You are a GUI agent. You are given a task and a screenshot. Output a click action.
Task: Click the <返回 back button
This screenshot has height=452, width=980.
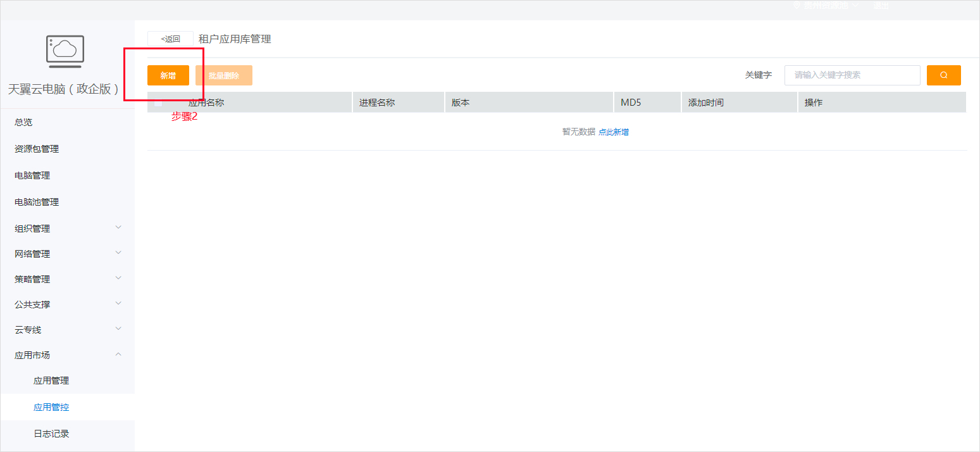tap(170, 39)
